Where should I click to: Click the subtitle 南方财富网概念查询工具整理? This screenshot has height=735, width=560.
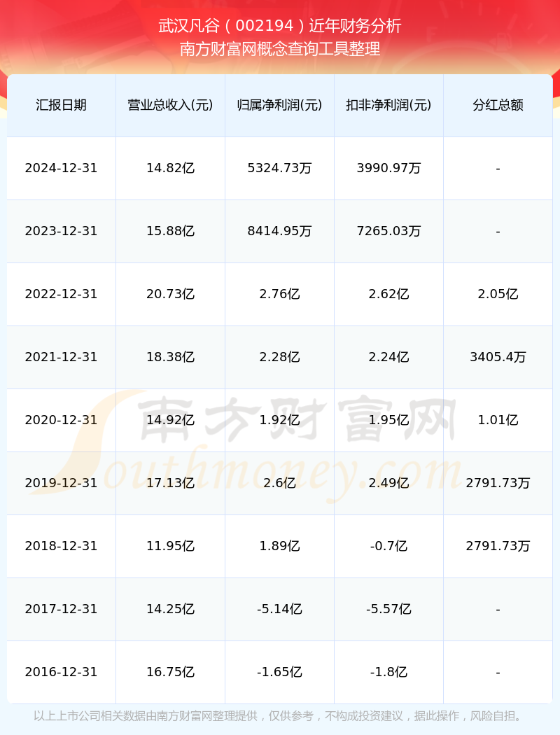click(x=280, y=49)
